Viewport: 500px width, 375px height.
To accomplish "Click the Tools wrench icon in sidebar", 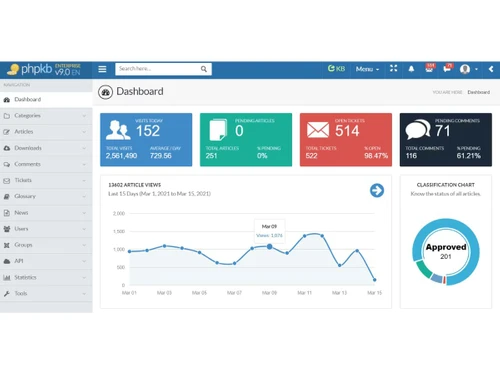I will [x=7, y=293].
